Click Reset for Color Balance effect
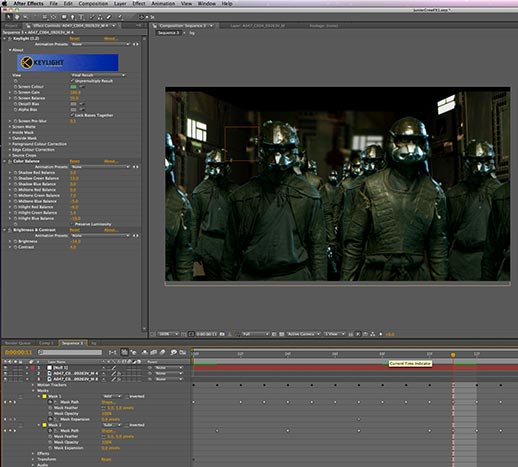 (x=75, y=161)
